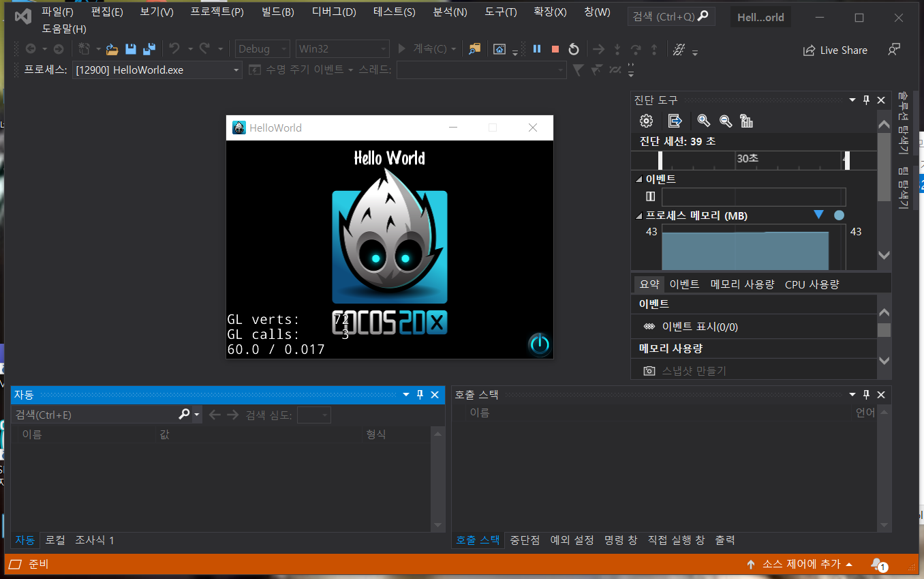The height and width of the screenshot is (579, 924).
Task: Open the 디버그(D) menu
Action: [x=334, y=12]
